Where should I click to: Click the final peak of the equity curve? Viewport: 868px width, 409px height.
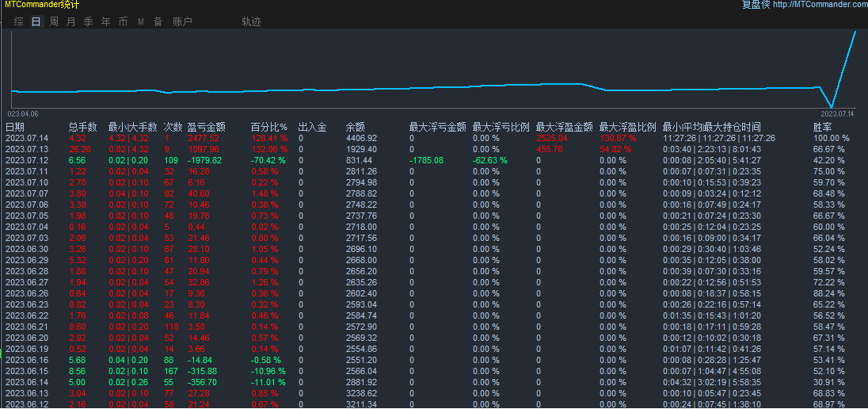coord(855,32)
